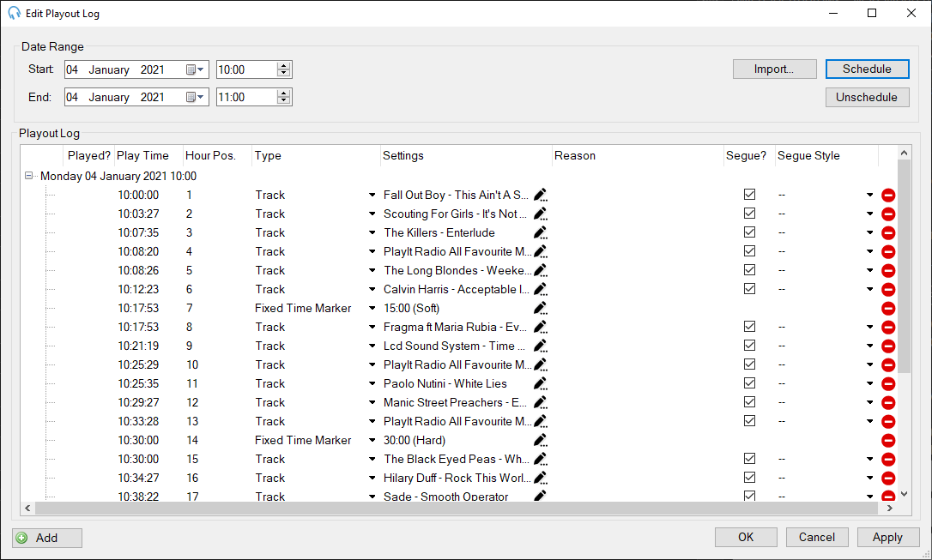Uncheck Segue on Calvin Harris row
This screenshot has width=932, height=560.
(749, 289)
